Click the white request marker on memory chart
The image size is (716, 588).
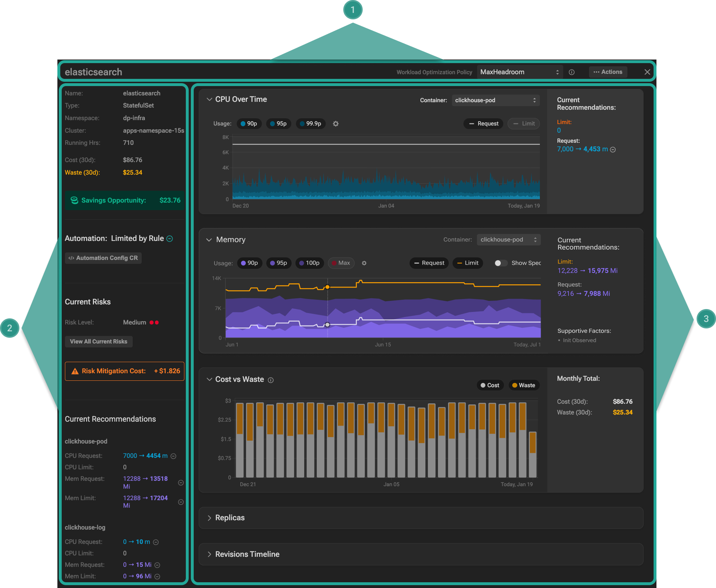click(x=327, y=325)
